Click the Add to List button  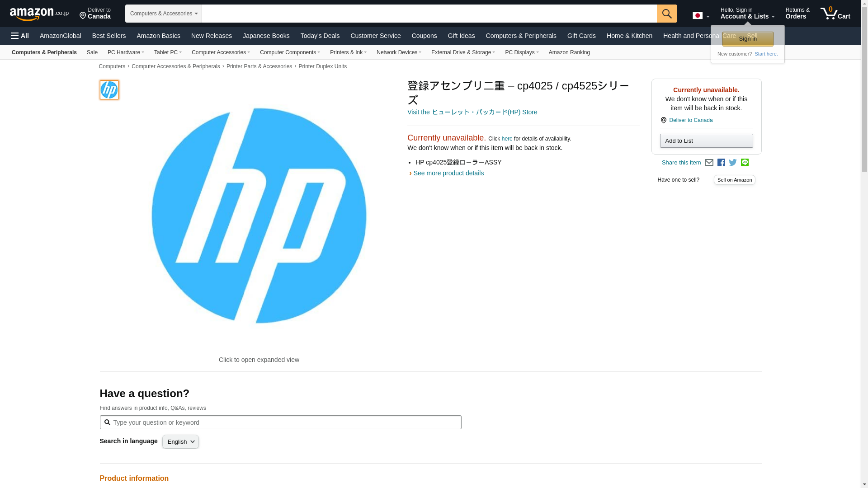point(706,141)
